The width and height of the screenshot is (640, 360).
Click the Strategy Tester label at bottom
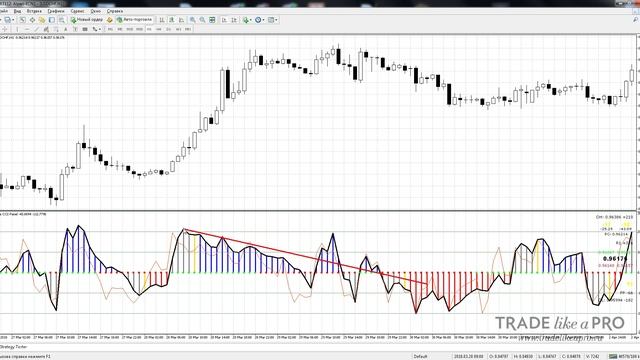(13, 347)
